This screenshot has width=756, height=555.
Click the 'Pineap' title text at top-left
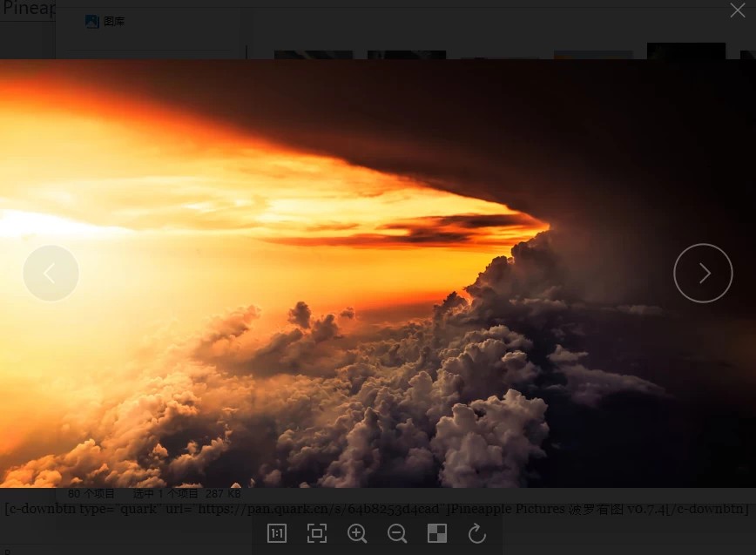pyautogui.click(x=29, y=10)
